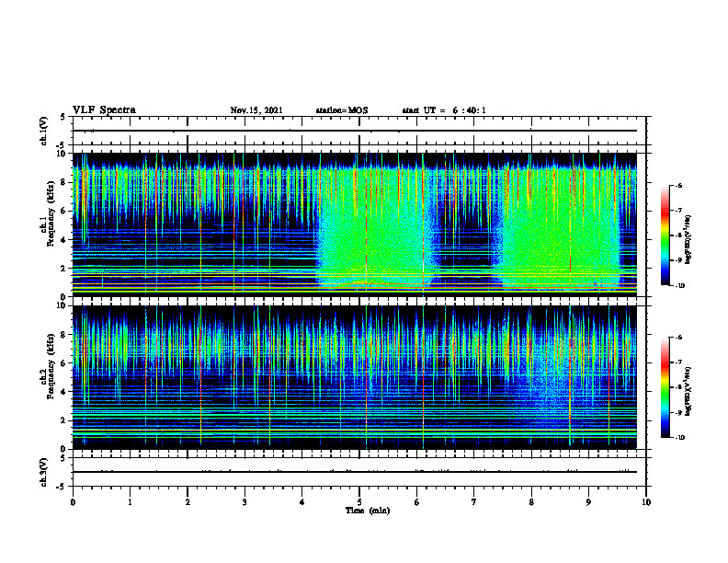This screenshot has height=563, width=728.
Task: Click the "ch.1(V)" waveform axis label
Action: [44, 131]
